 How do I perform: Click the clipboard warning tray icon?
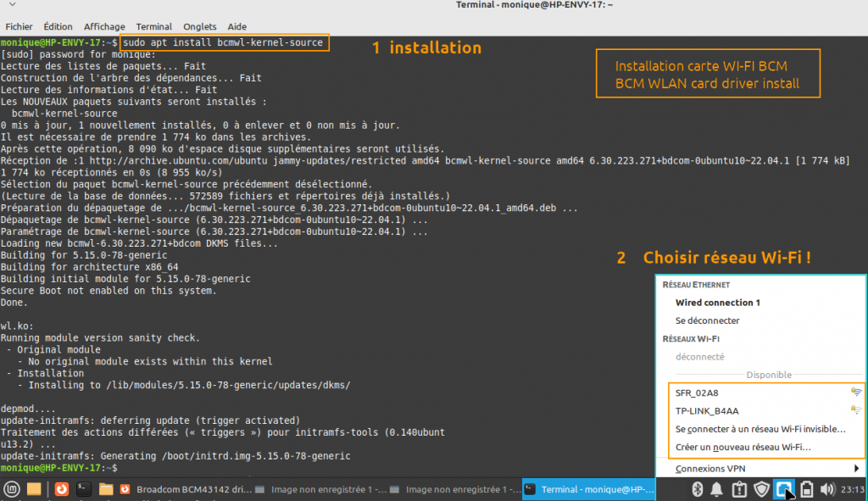click(739, 489)
